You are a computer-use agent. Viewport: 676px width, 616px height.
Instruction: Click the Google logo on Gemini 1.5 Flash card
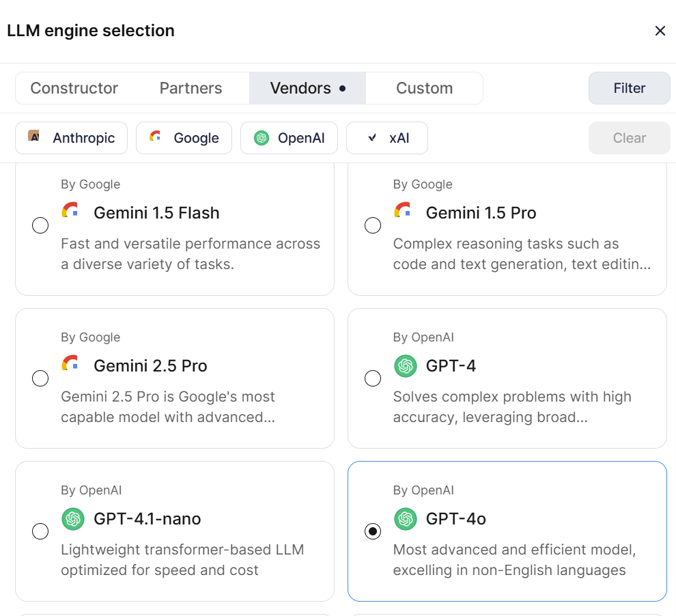click(71, 211)
